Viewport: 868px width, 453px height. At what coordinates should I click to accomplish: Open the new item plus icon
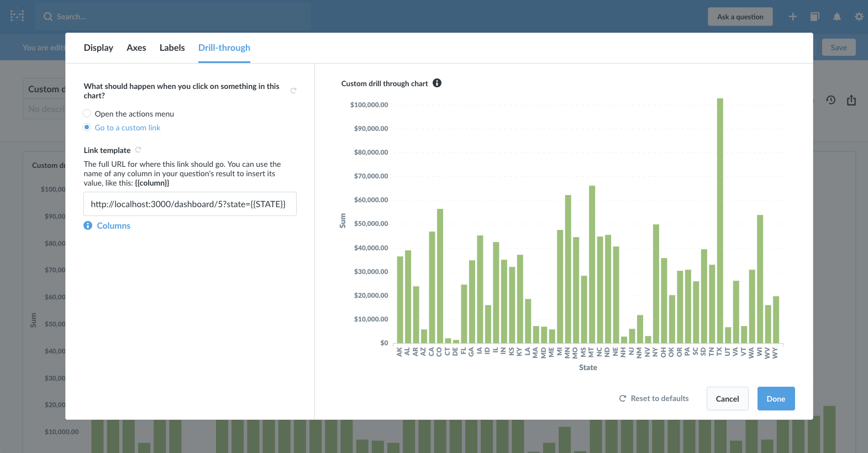pyautogui.click(x=793, y=17)
